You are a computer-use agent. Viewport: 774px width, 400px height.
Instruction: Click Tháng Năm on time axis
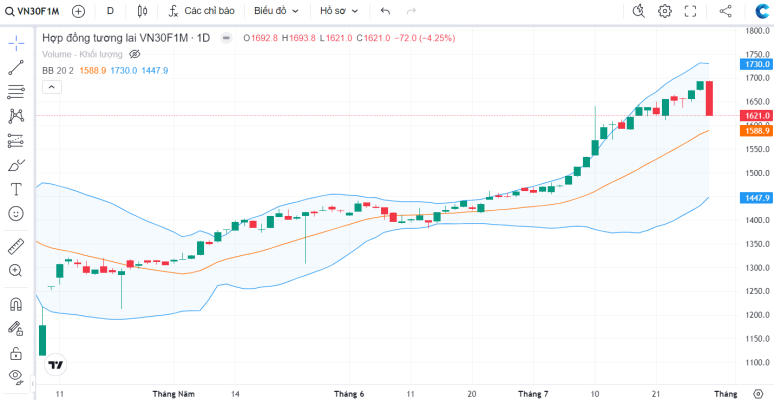pyautogui.click(x=174, y=394)
